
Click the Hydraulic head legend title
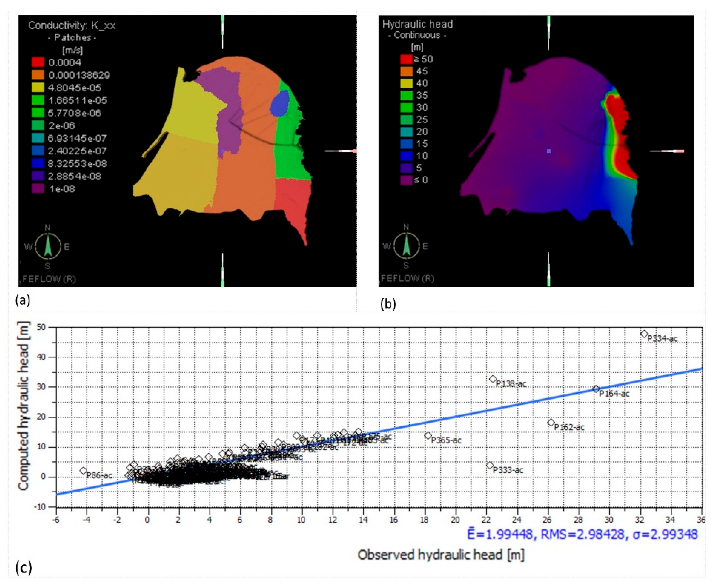pos(417,24)
